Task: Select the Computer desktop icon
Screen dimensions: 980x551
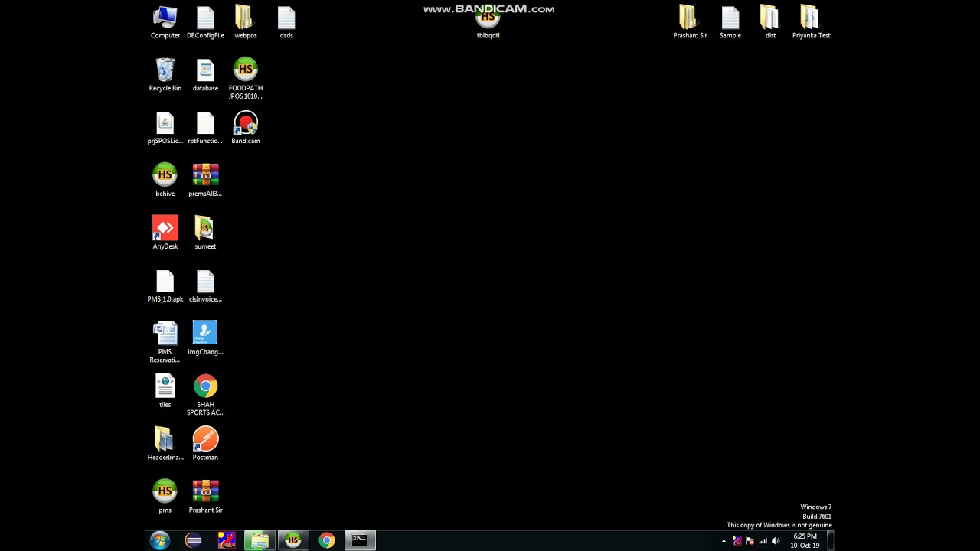Action: pos(165,22)
